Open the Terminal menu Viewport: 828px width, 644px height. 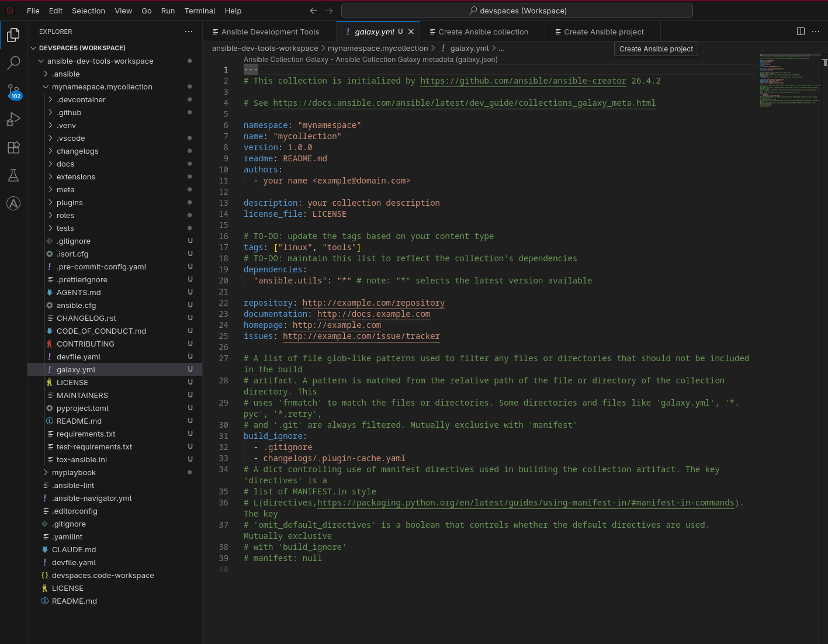click(200, 11)
